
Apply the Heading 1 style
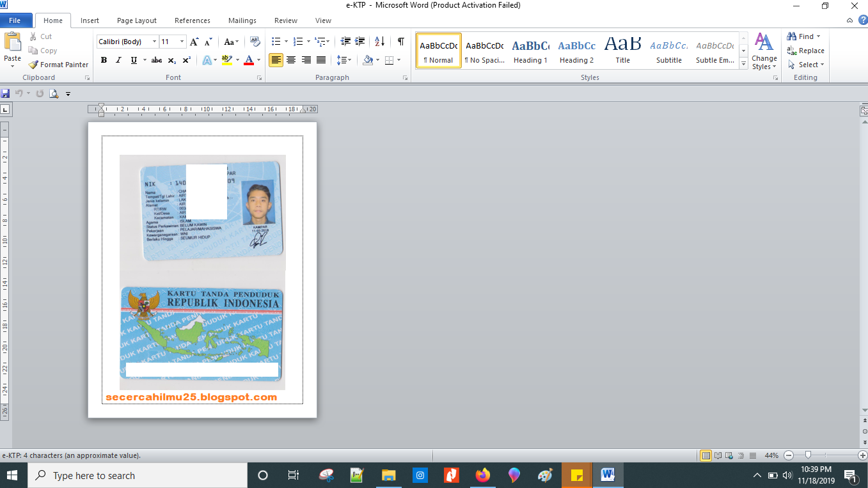[x=531, y=51]
